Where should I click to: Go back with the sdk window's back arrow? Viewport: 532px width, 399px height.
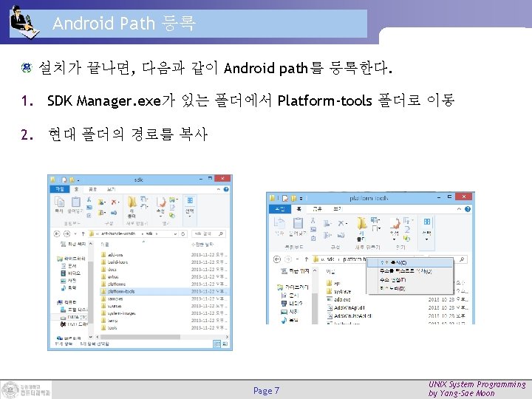[57, 233]
